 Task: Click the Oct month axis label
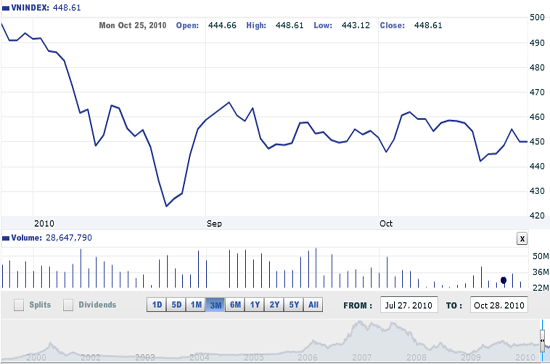pyautogui.click(x=386, y=224)
